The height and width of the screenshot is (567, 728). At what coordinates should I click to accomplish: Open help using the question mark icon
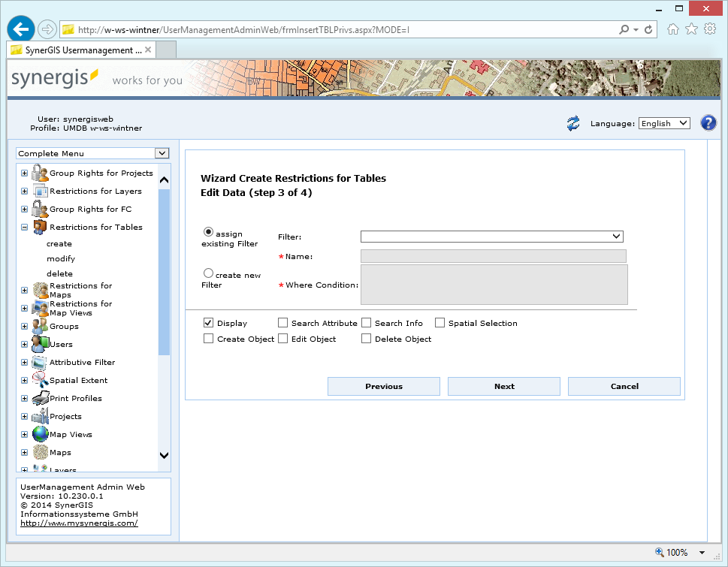pos(708,122)
